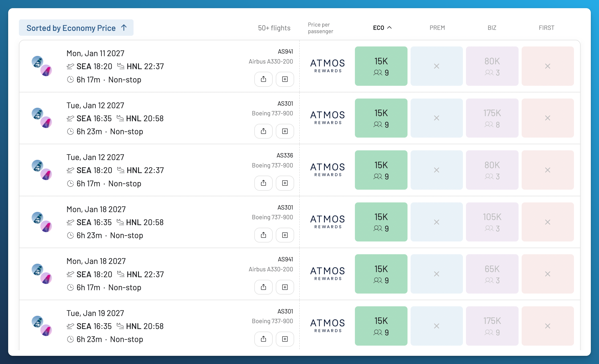The height and width of the screenshot is (364, 599).
Task: Select 80K business fare on Jan 12 AS336
Action: click(492, 170)
